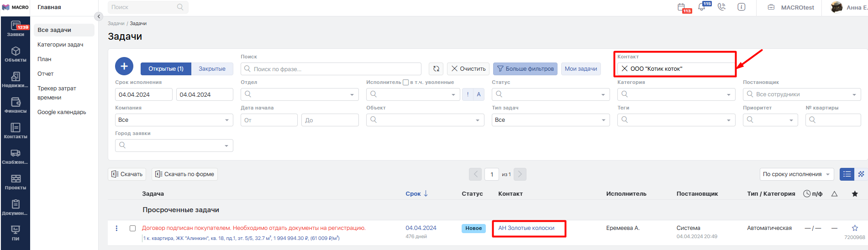Mark the task as favorite with the star
This screenshot has height=250, width=868.
point(855,228)
